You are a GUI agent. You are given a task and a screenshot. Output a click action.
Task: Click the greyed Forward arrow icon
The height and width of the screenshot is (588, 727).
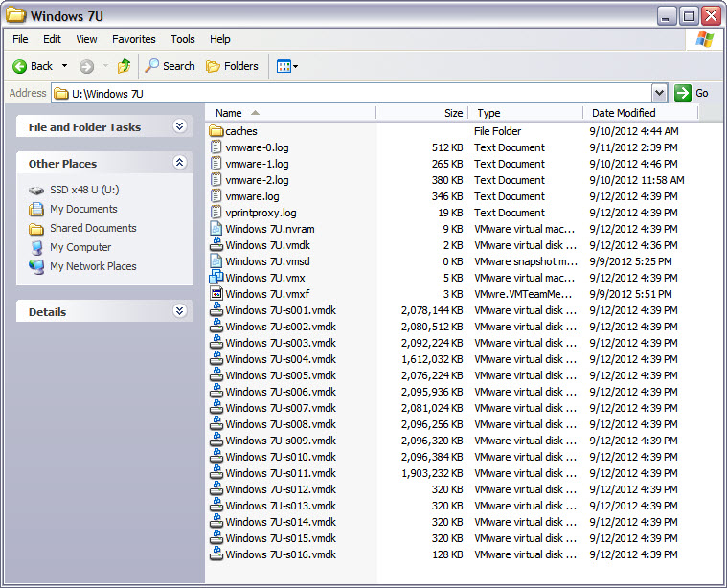pos(86,67)
